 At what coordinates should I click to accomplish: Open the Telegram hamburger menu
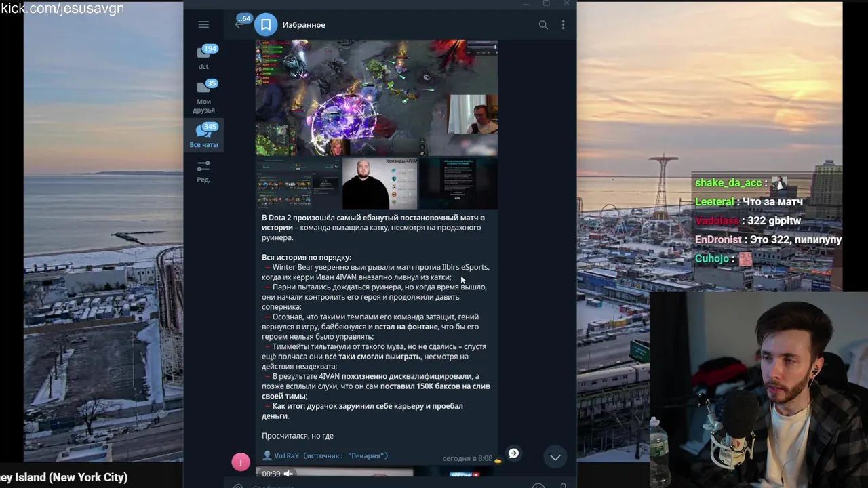coord(203,24)
